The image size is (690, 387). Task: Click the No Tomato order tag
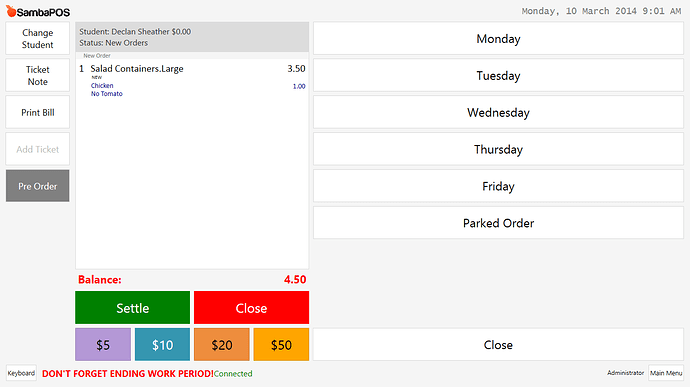pyautogui.click(x=106, y=94)
